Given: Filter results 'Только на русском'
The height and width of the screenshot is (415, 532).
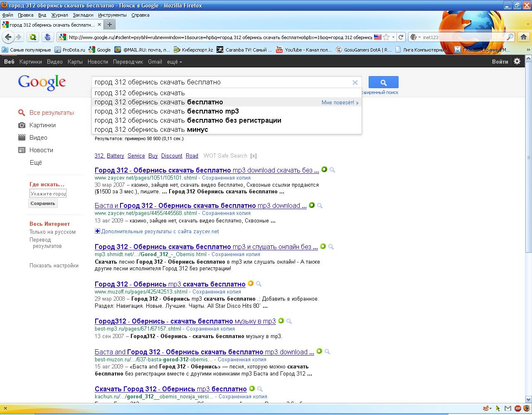Looking at the screenshot, I should coord(52,232).
